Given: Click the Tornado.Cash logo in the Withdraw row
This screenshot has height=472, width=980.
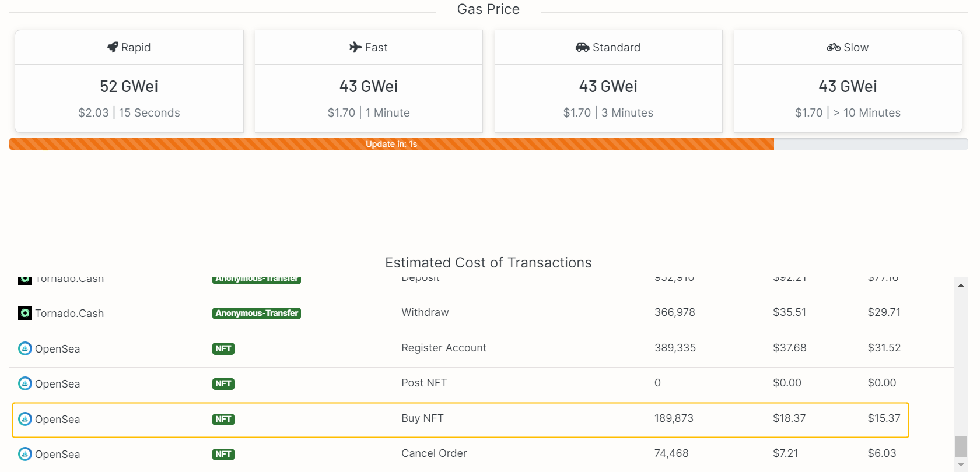Looking at the screenshot, I should pyautogui.click(x=25, y=313).
